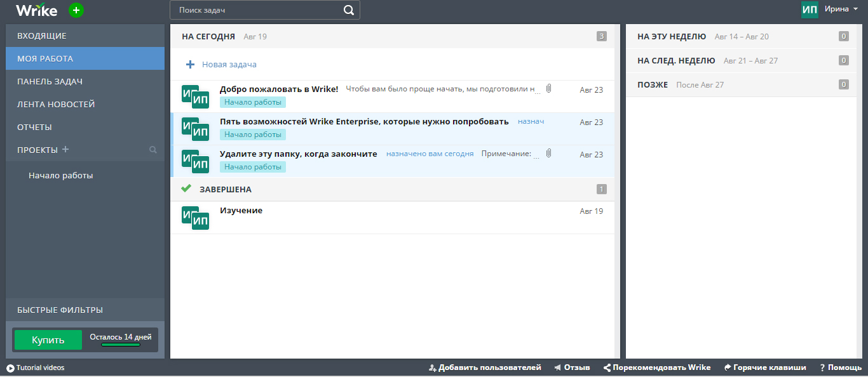Open Горячие клавиши link
The image size is (868, 377).
point(765,367)
